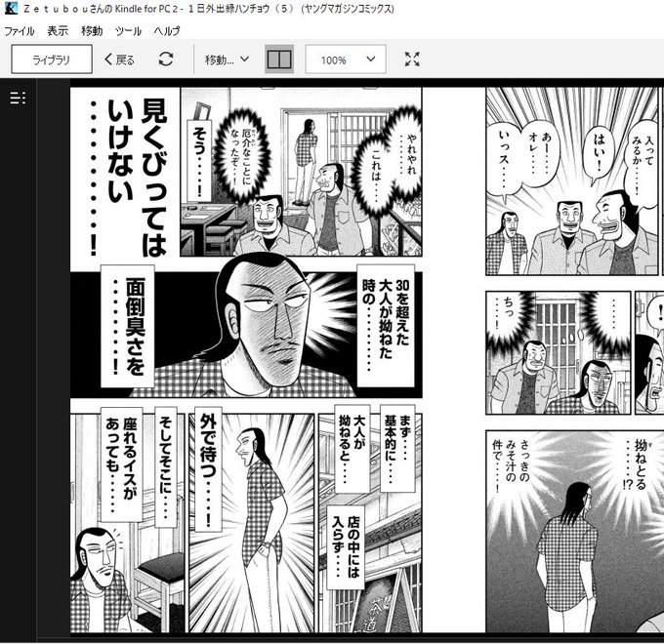Open the 移動 menu in menu bar
Image resolution: width=664 pixels, height=644 pixels.
click(x=92, y=31)
